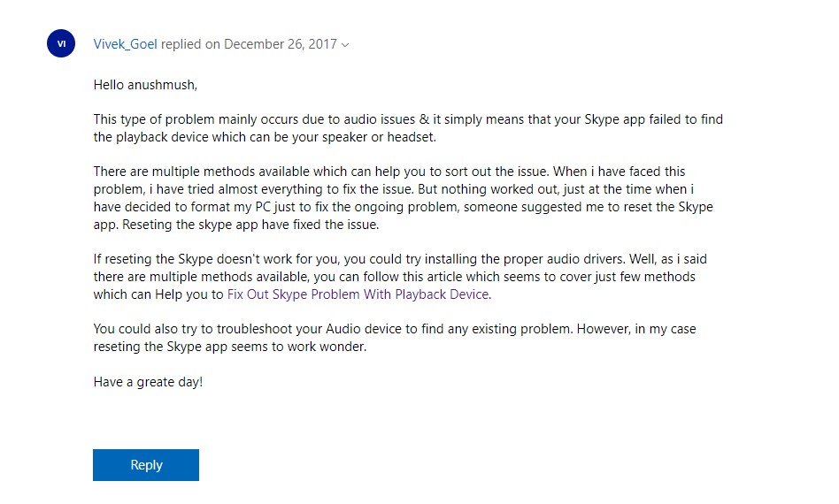Click the December 26, 2017 date text
Image resolution: width=839 pixels, height=504 pixels.
(281, 44)
